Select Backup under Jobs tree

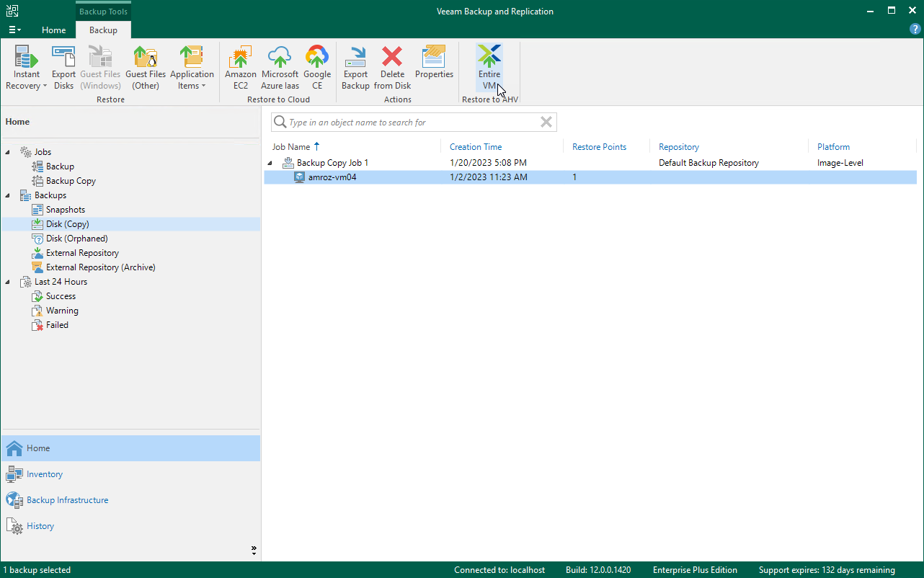60,166
